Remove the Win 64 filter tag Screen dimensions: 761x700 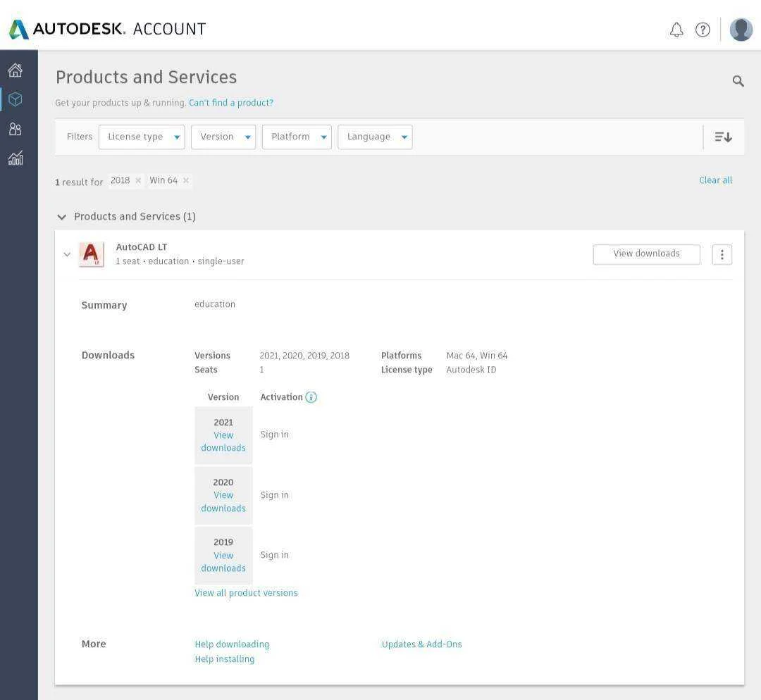[186, 180]
